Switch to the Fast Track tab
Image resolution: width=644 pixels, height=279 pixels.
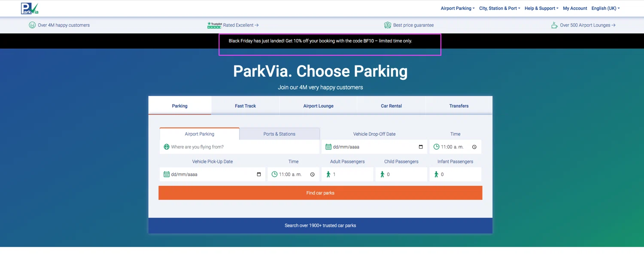(x=245, y=106)
